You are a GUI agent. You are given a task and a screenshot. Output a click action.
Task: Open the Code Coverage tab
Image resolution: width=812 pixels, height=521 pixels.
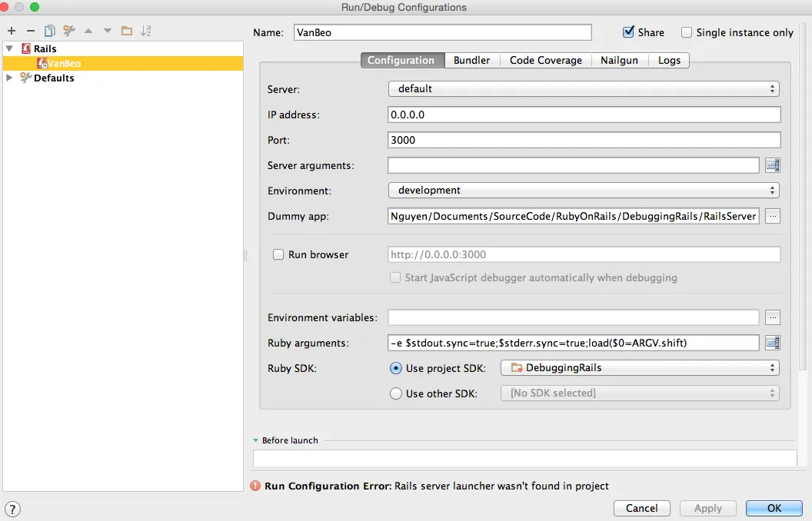click(546, 60)
